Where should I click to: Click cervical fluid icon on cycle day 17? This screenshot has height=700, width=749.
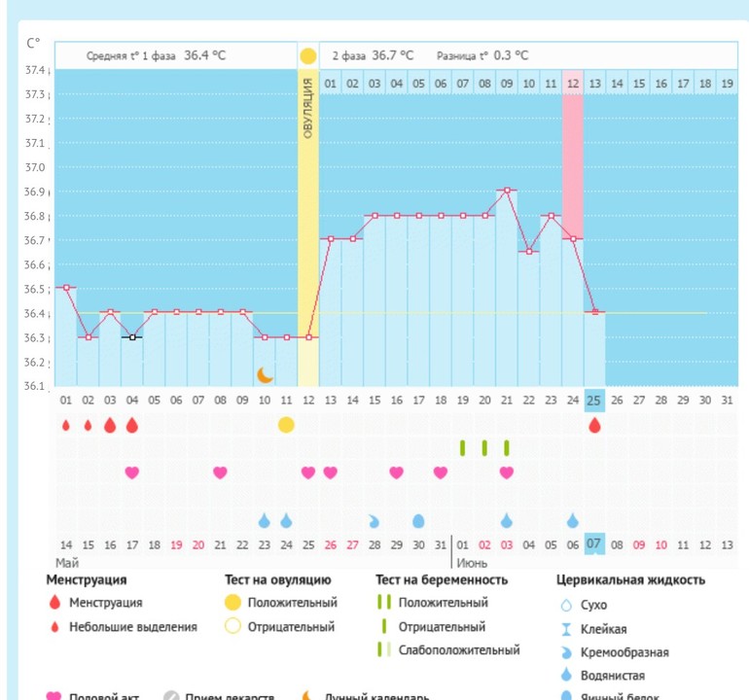pyautogui.click(x=418, y=520)
